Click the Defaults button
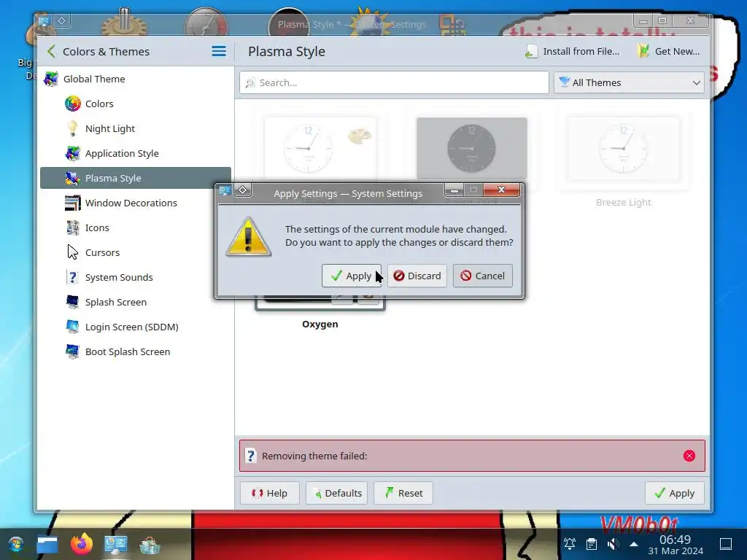The height and width of the screenshot is (560, 747). tap(337, 493)
